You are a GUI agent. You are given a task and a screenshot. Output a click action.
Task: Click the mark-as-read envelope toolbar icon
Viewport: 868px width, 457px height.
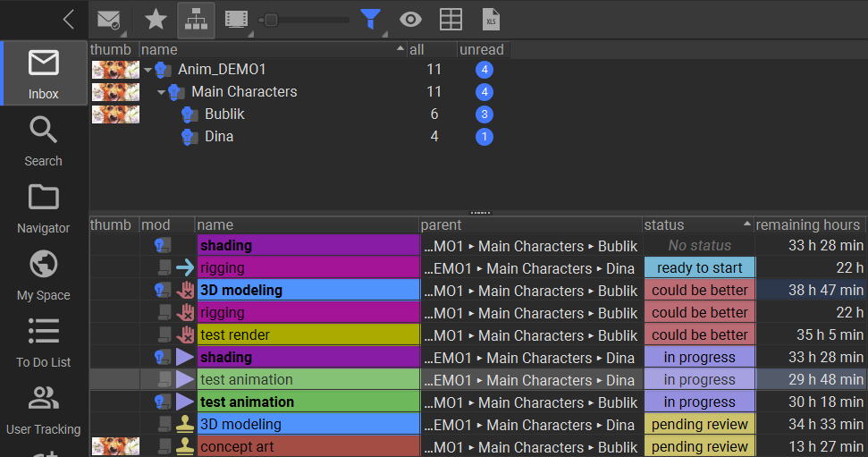click(x=109, y=20)
